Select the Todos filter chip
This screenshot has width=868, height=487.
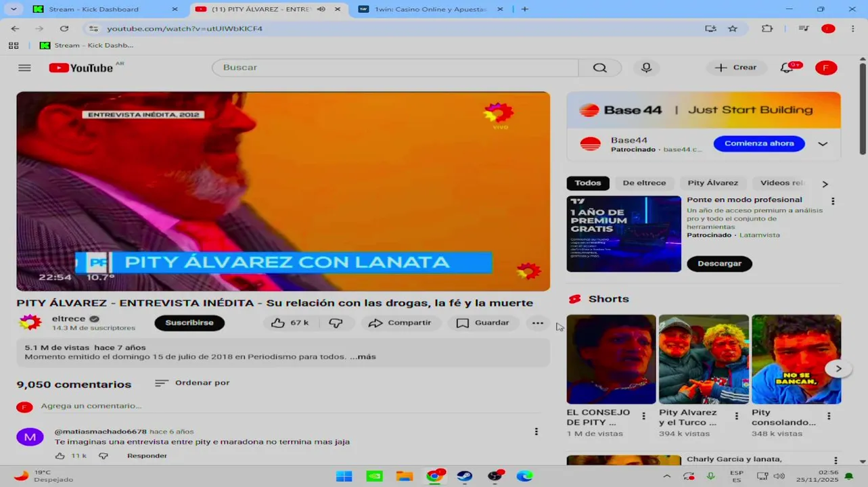click(588, 183)
